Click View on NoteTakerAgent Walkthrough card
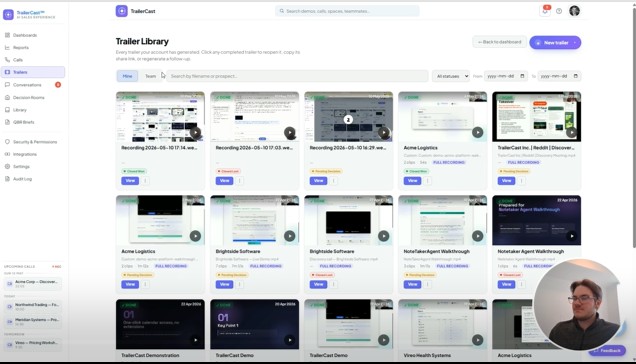This screenshot has height=364, width=636. (412, 284)
